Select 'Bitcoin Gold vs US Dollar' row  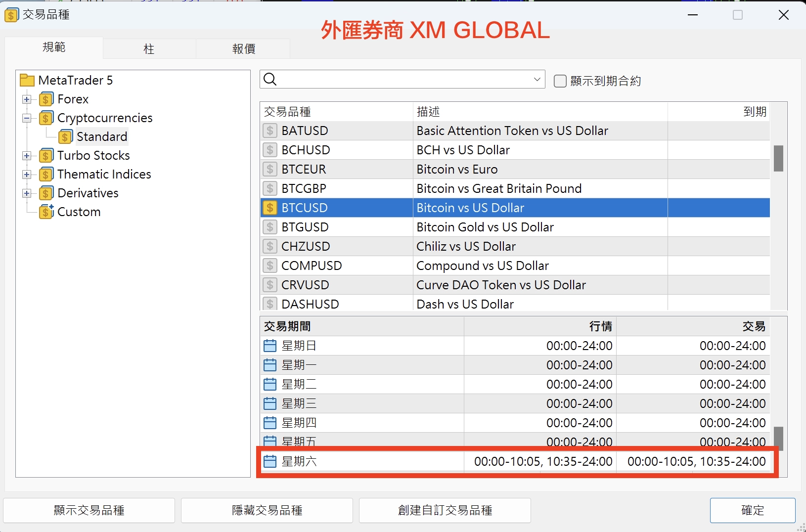(x=515, y=227)
